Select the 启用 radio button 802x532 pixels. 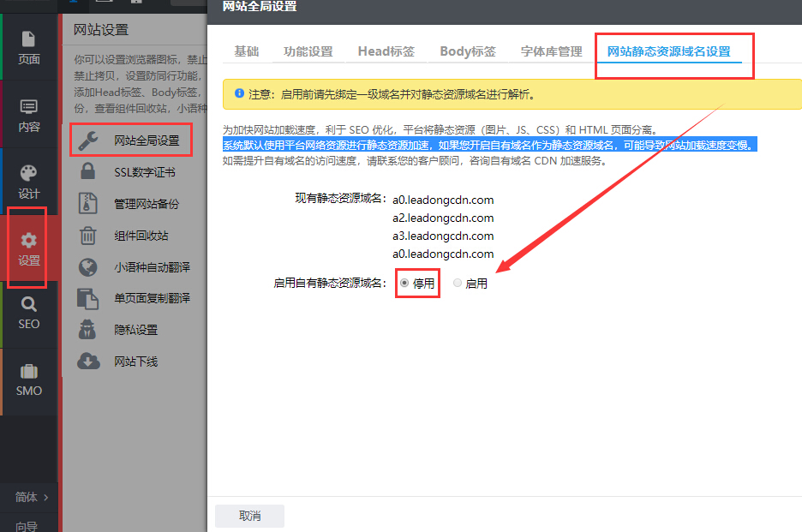pos(458,283)
